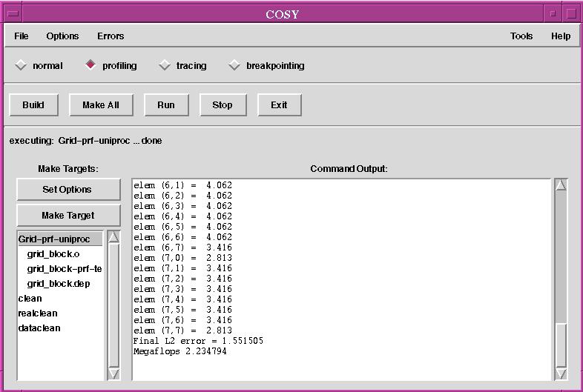Click the 'Command Output:' label
The width and height of the screenshot is (583, 392).
coord(349,169)
